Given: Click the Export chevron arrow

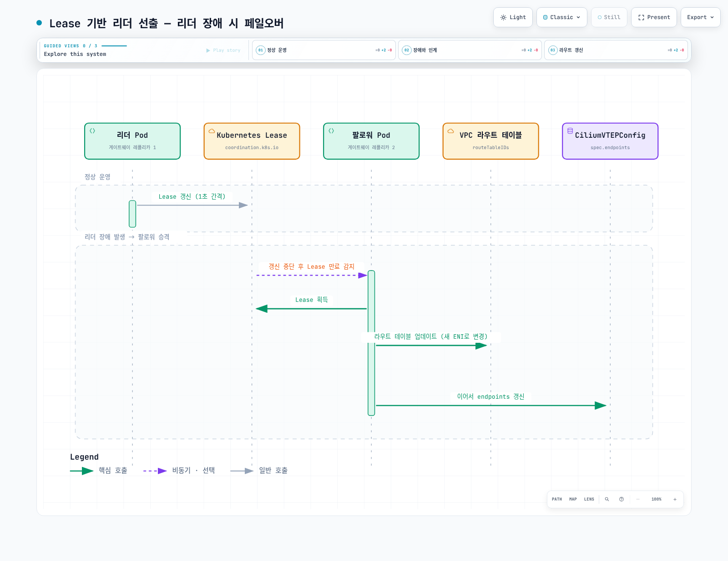Looking at the screenshot, I should point(712,17).
